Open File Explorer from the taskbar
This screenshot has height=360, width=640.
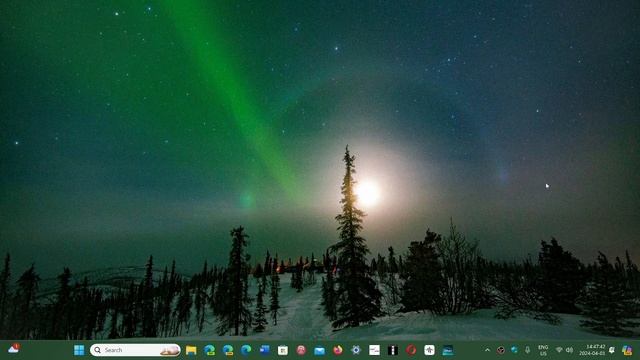[x=191, y=350]
